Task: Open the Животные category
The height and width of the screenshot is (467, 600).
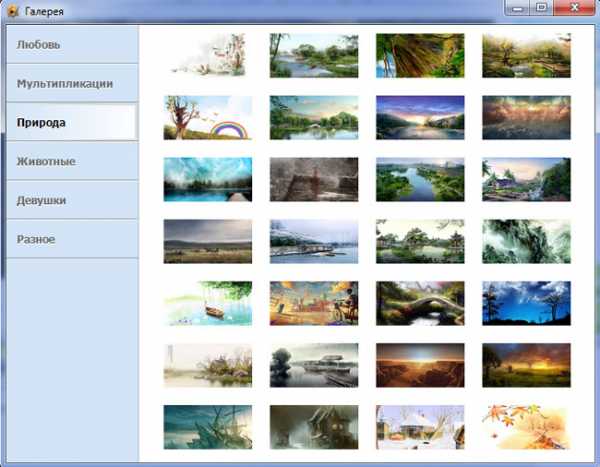Action: click(72, 161)
